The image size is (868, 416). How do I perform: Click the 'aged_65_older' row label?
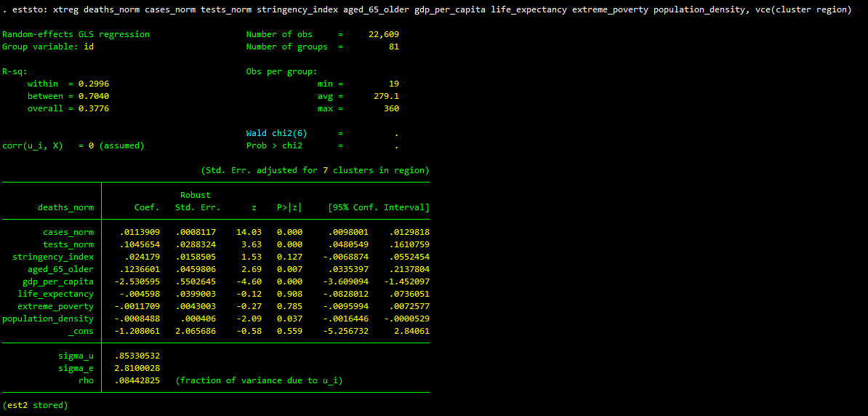click(x=61, y=269)
